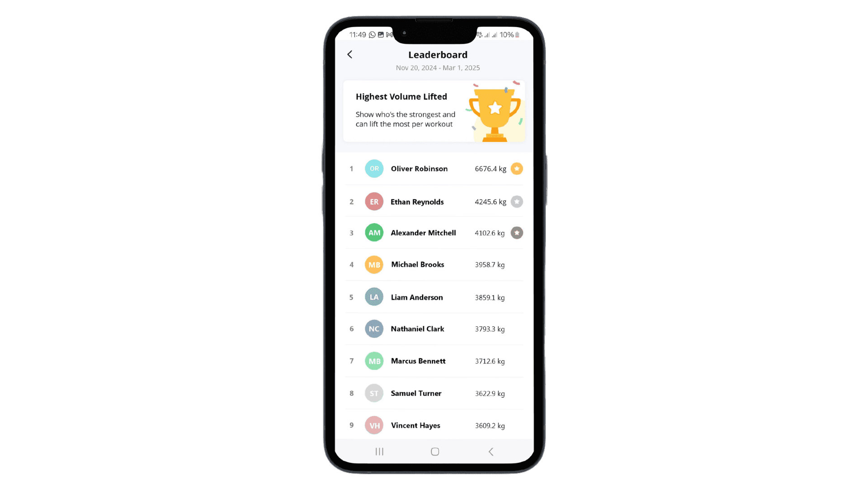This screenshot has height=488, width=868.
Task: Click Ethan Reynolds' avatar initials icon
Action: 374,202
